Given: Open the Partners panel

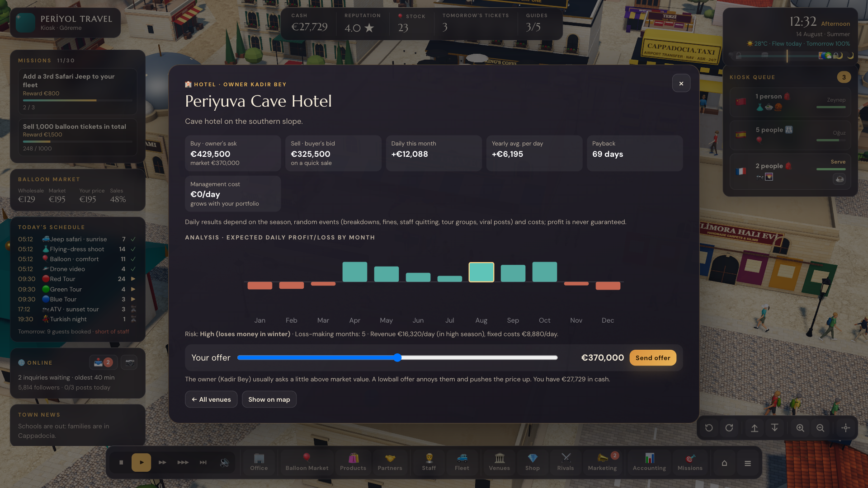Looking at the screenshot, I should pyautogui.click(x=390, y=462).
